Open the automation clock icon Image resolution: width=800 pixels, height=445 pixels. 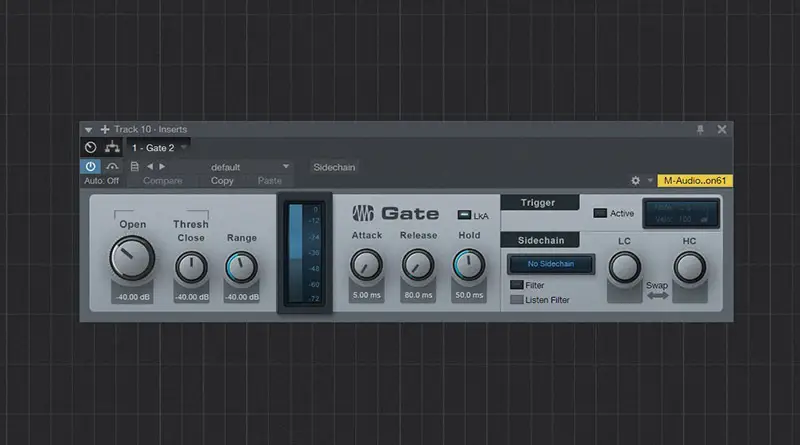click(90, 148)
